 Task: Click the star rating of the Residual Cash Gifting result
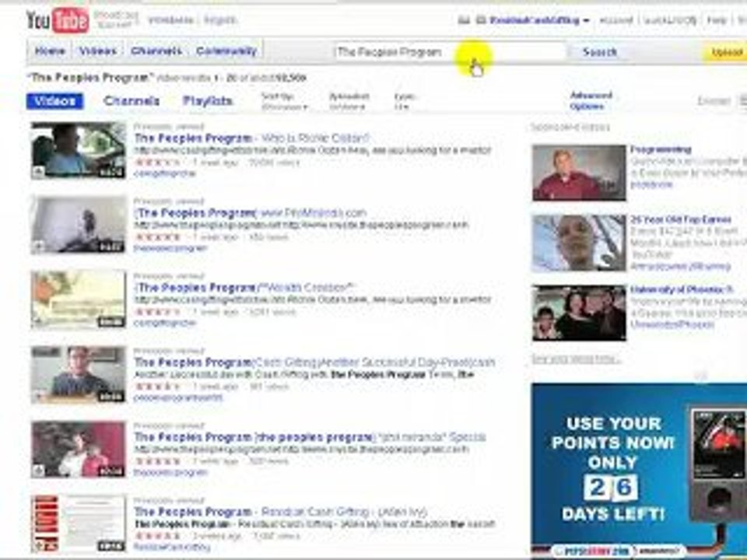point(158,536)
